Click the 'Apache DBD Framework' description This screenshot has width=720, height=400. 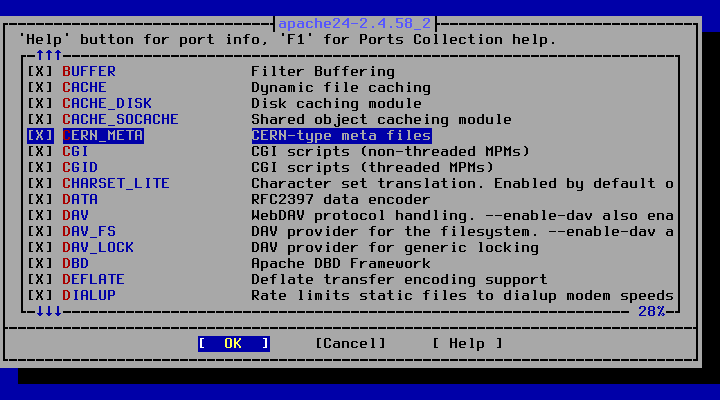pyautogui.click(x=341, y=264)
